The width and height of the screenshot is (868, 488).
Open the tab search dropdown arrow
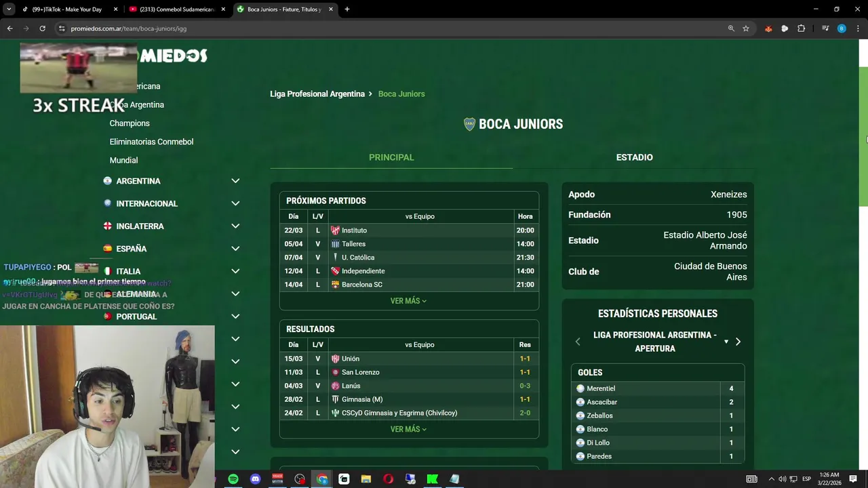pyautogui.click(x=9, y=9)
